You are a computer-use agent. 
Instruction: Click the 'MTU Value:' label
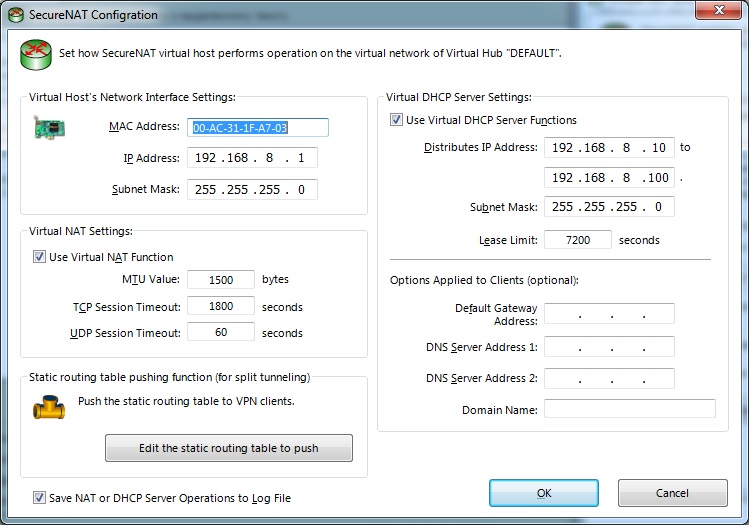click(151, 279)
